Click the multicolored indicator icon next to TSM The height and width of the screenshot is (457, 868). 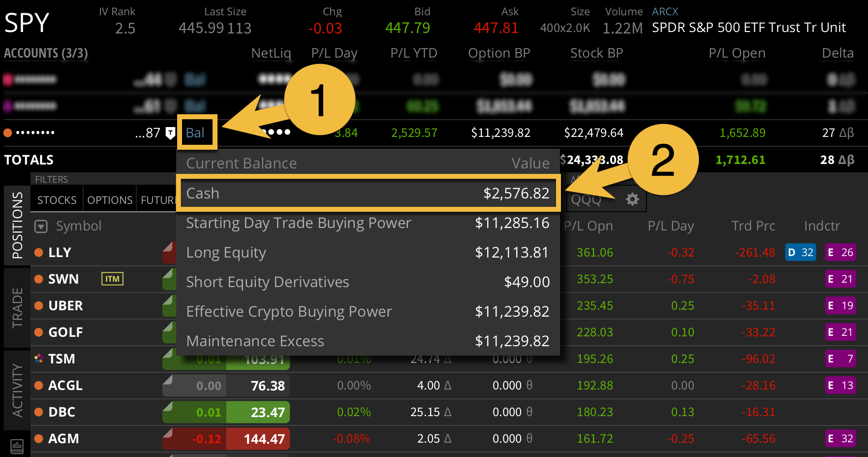click(38, 359)
